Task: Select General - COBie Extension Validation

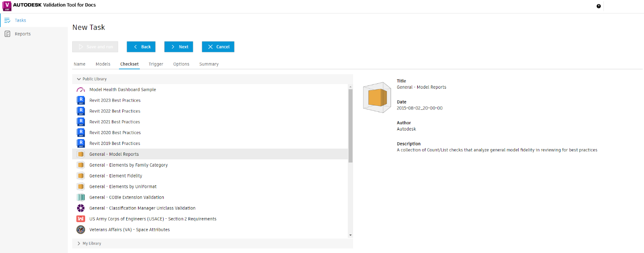Action: (x=210, y=198)
